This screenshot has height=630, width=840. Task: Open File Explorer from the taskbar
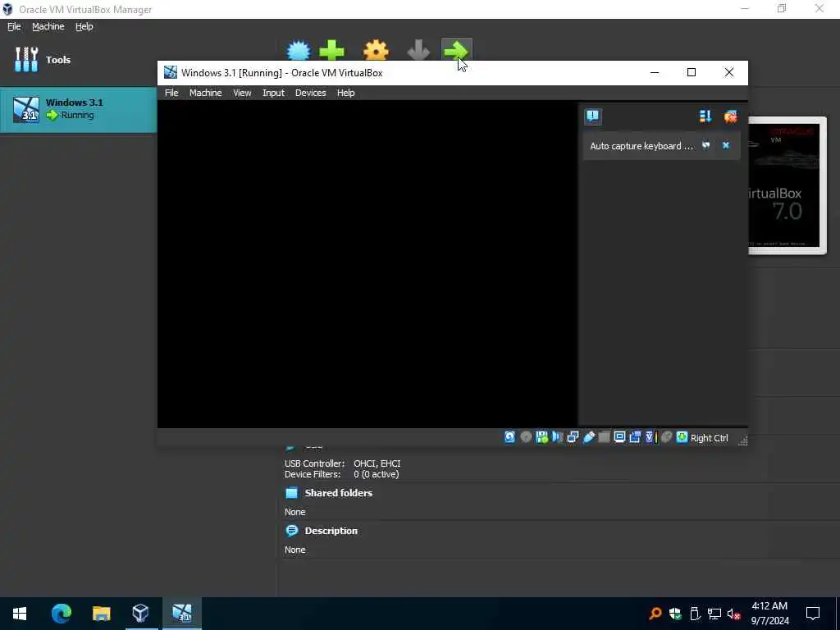(101, 614)
